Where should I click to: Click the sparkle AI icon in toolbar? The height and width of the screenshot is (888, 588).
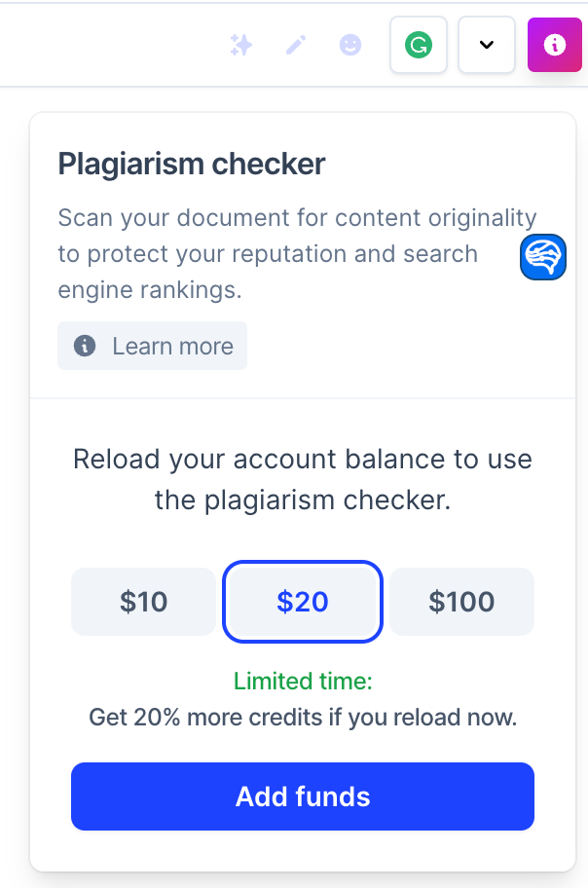tap(240, 45)
